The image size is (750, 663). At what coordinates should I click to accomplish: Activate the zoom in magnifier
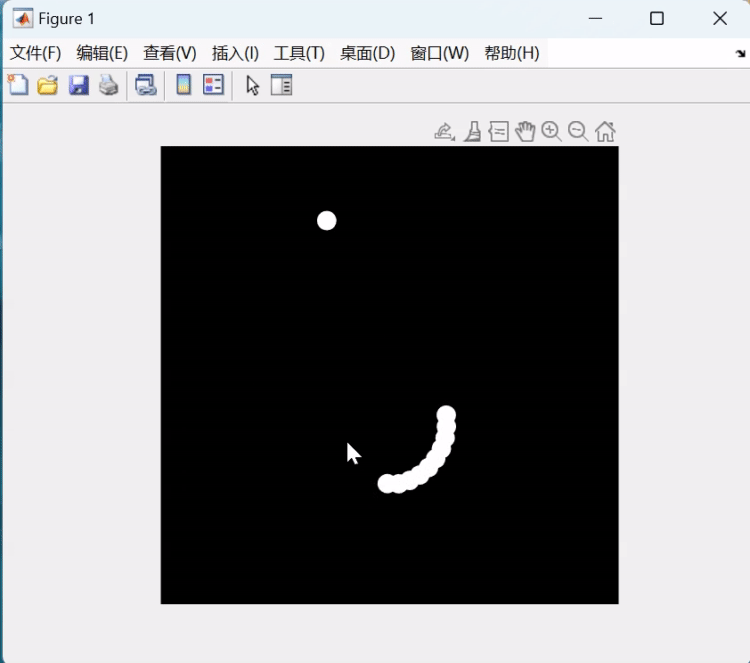[x=551, y=131]
